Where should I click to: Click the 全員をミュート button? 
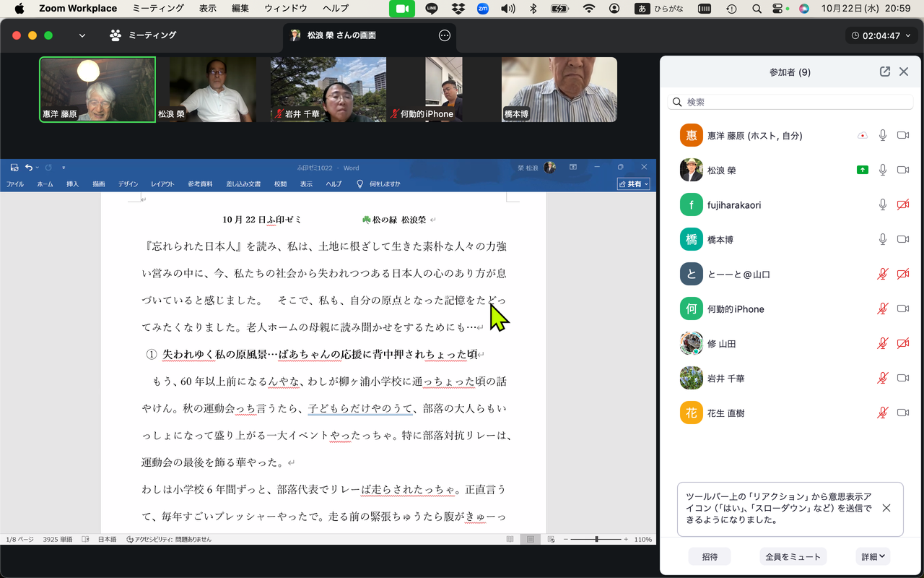tap(793, 556)
